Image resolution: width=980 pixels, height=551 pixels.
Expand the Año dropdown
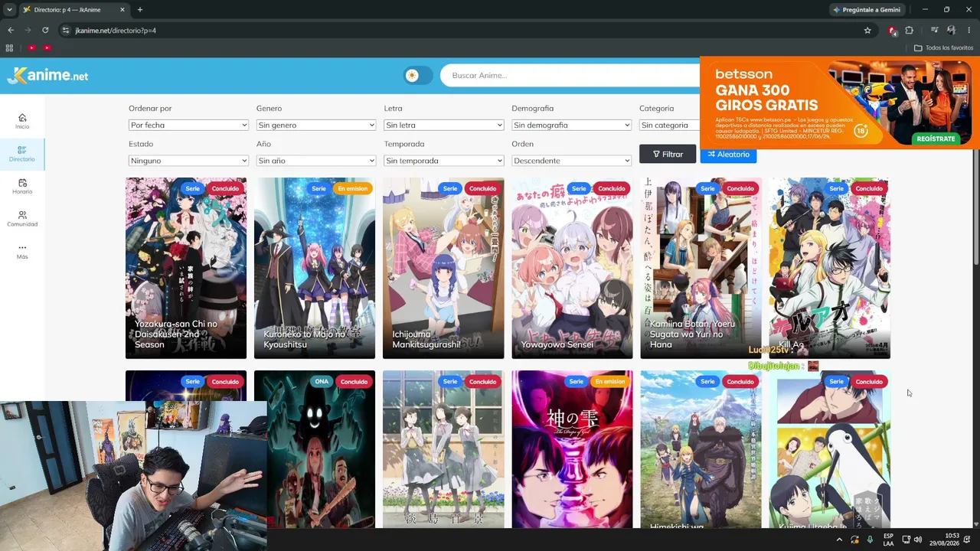point(316,161)
